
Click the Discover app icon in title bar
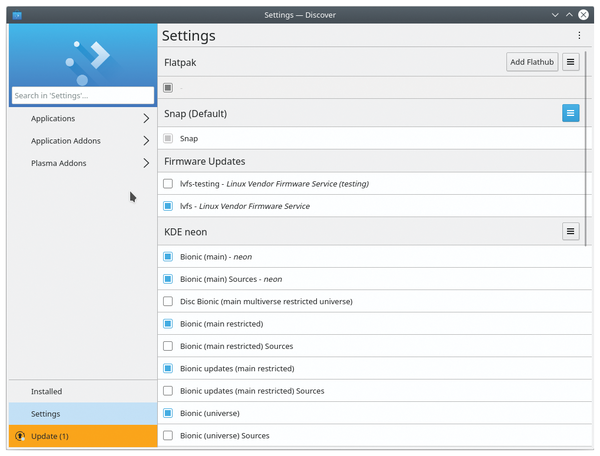(17, 15)
